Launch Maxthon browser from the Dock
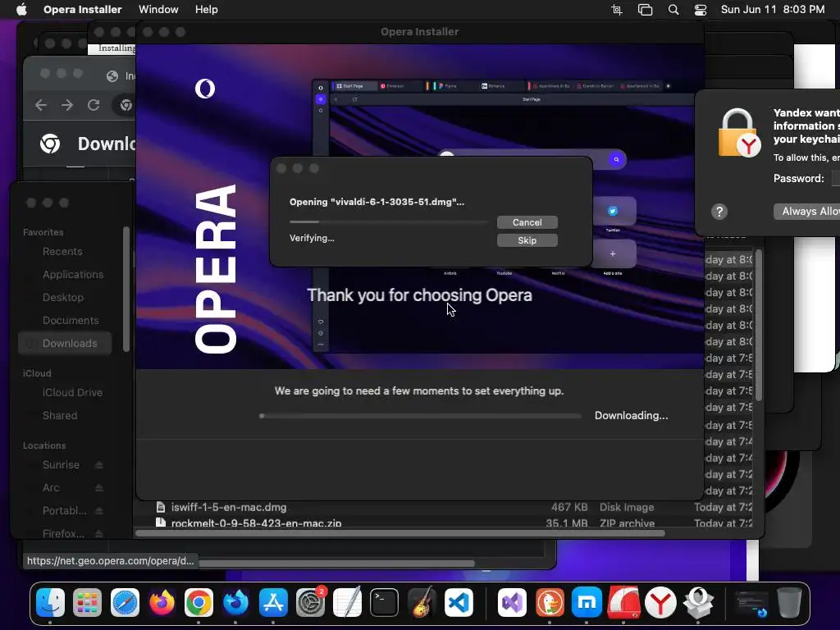Viewport: 840px width, 630px height. click(587, 603)
